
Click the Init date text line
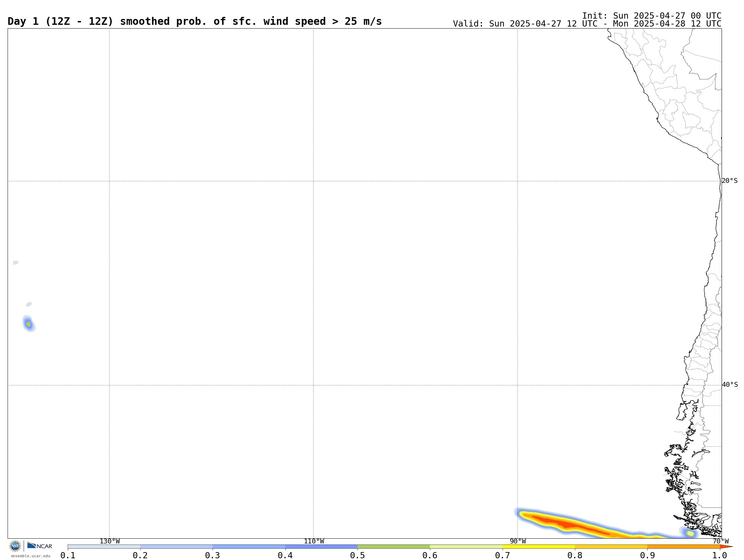click(652, 16)
